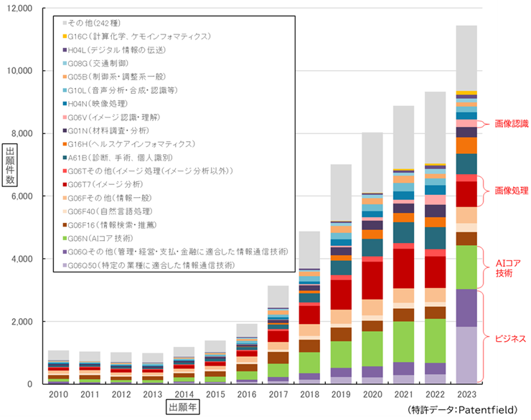
Task: Click the G06N (AIコア技術) legend color swatch
Action: coord(65,238)
